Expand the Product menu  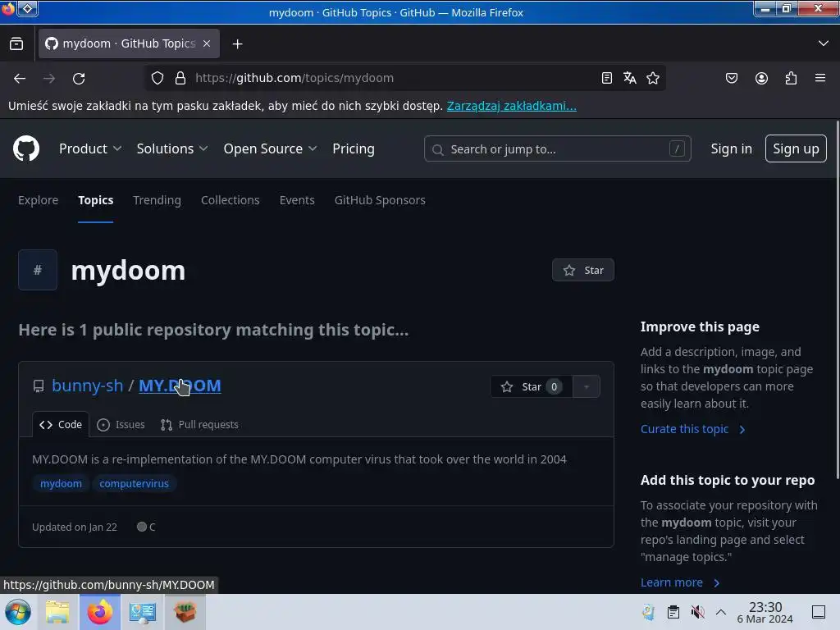[90, 148]
